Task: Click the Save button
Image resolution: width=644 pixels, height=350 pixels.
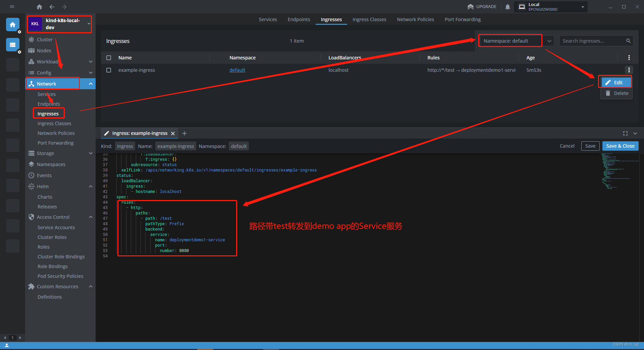Action: [590, 146]
